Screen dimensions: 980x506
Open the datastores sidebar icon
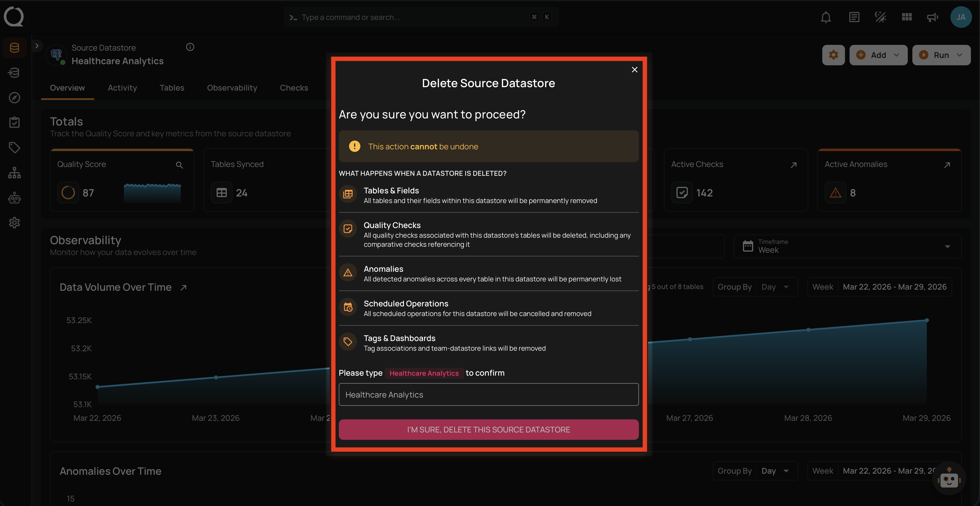[x=14, y=47]
